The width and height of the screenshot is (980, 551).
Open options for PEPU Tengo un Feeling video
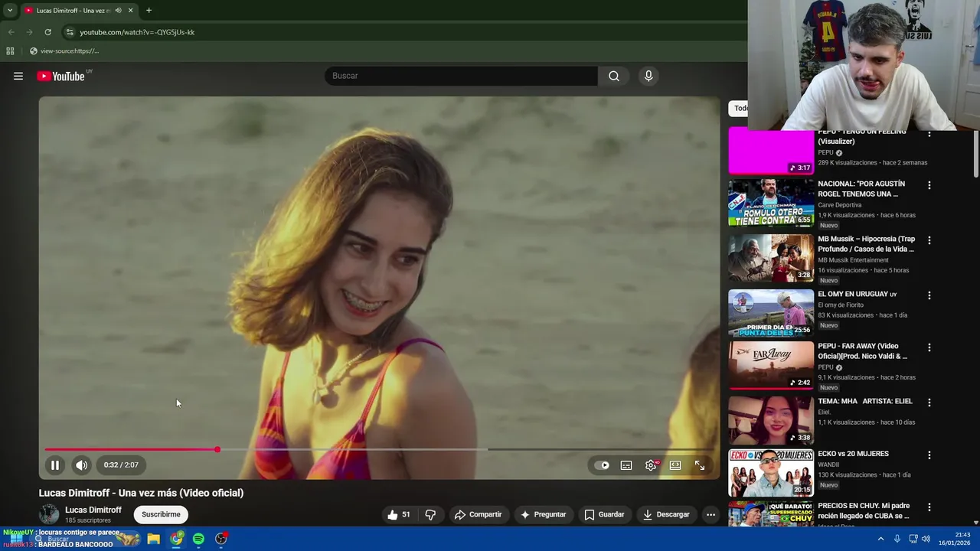929,133
